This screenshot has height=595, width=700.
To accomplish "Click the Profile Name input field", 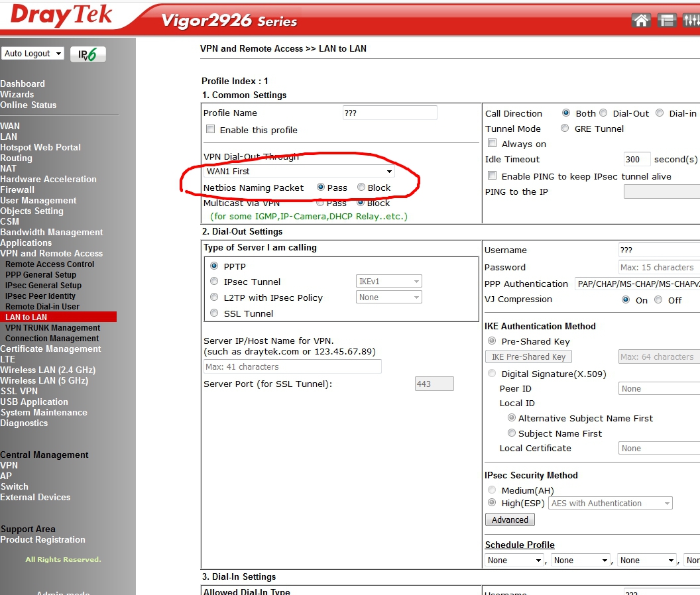I will (390, 113).
